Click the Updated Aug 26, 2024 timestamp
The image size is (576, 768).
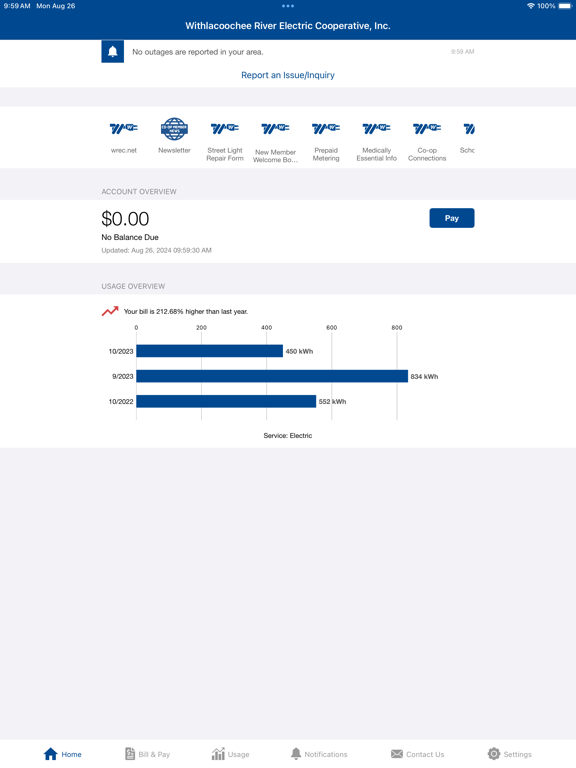pos(156,250)
